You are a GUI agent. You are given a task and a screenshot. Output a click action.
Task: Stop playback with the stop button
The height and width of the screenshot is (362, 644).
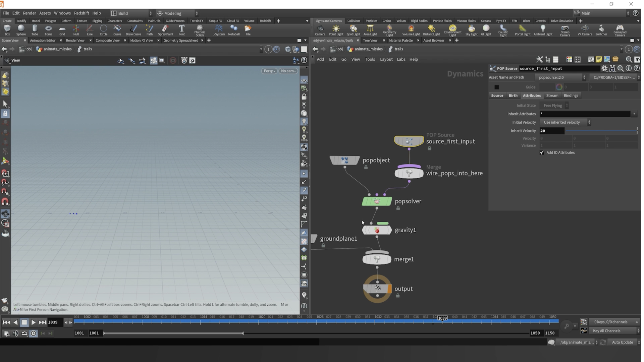(x=24, y=322)
